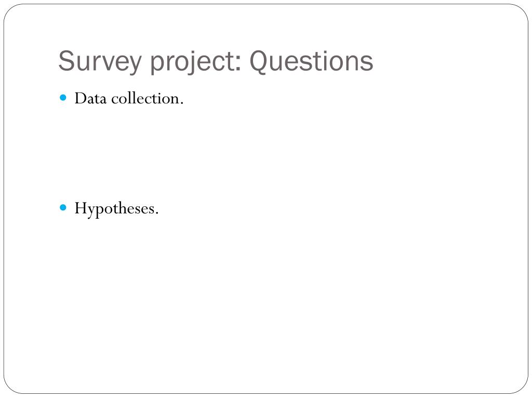This screenshot has width=532, height=399.
Task: Click empty space between the two bullets
Action: click(x=237, y=153)
